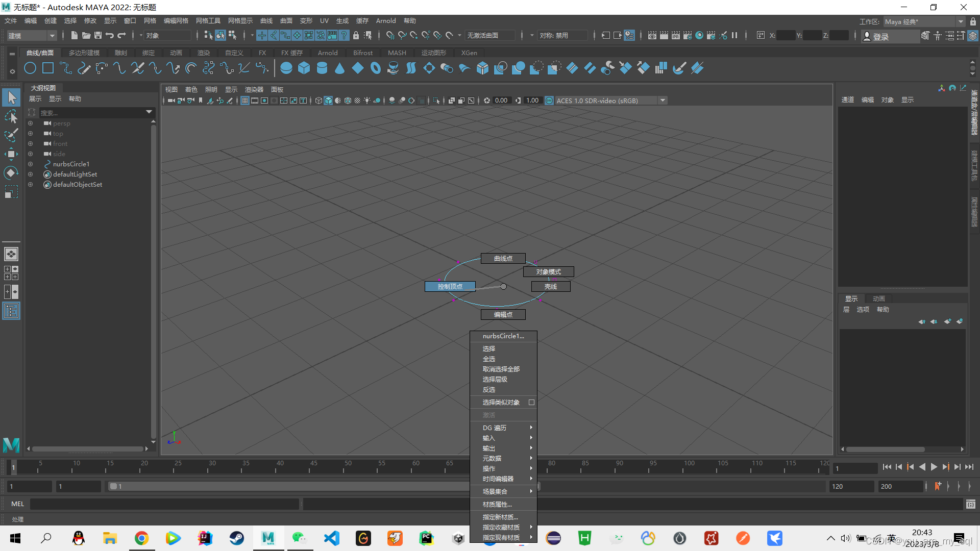Create a NURBS cylinder from the shelf

322,68
